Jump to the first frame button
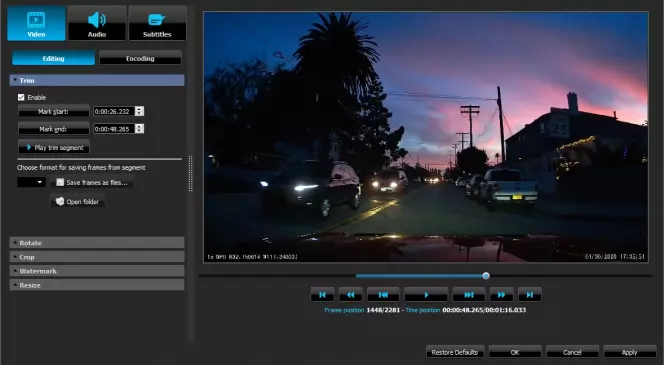This screenshot has height=365, width=664. pyautogui.click(x=322, y=295)
